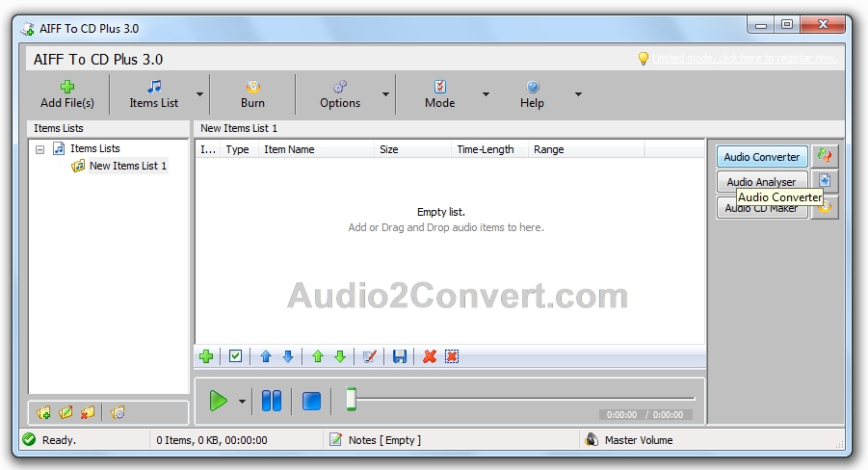Image resolution: width=868 pixels, height=470 pixels.
Task: Switch to the Audio Converter mode button
Action: click(x=762, y=157)
